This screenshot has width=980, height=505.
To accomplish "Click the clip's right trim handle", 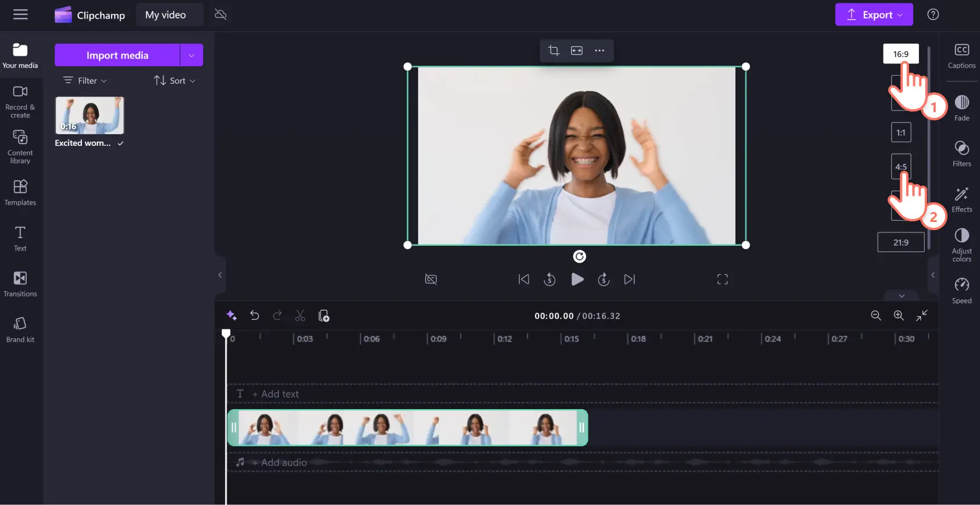I will click(581, 428).
